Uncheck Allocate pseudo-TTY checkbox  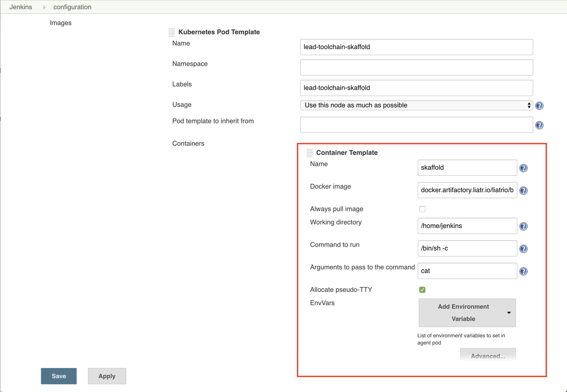(x=422, y=290)
